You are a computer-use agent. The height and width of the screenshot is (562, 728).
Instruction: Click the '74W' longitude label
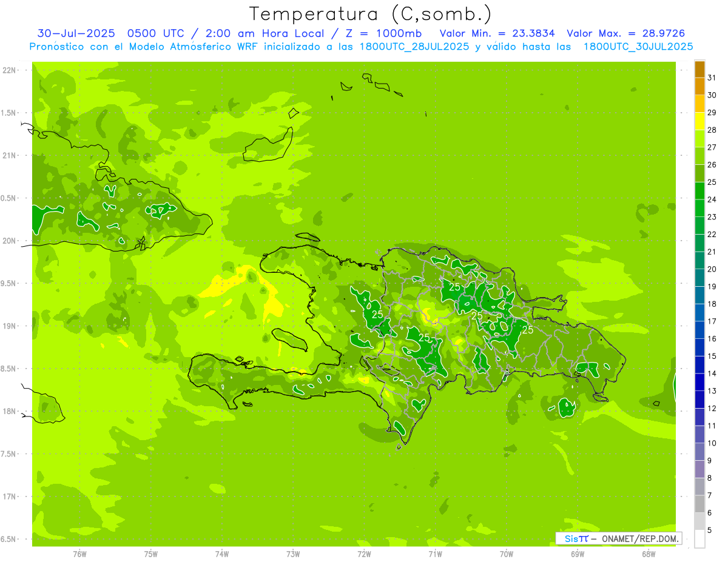click(222, 554)
